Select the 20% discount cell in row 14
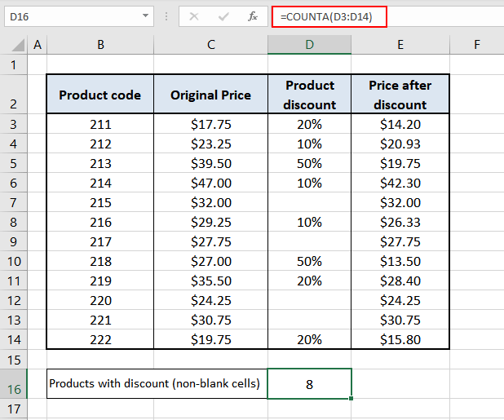This screenshot has width=504, height=420. tap(310, 339)
